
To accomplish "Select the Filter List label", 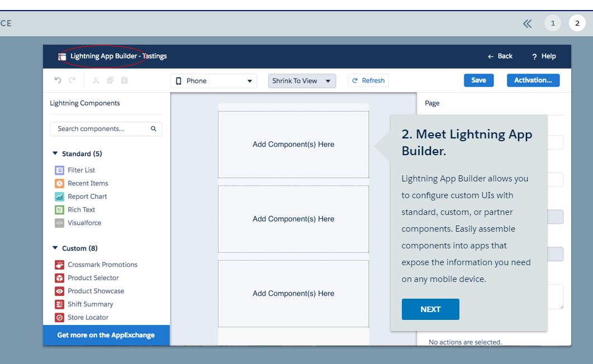I will pos(81,170).
